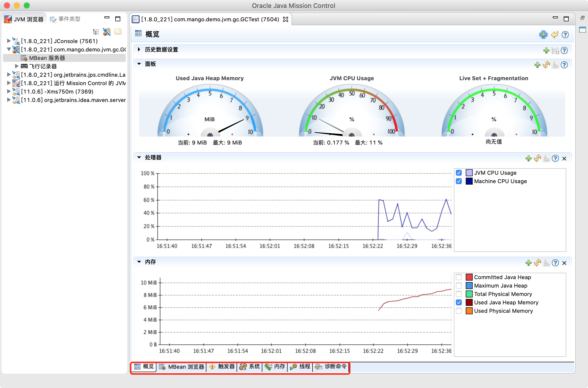Disable Used Java Heap Memory series
Image resolution: width=588 pixels, height=388 pixels.
click(459, 302)
